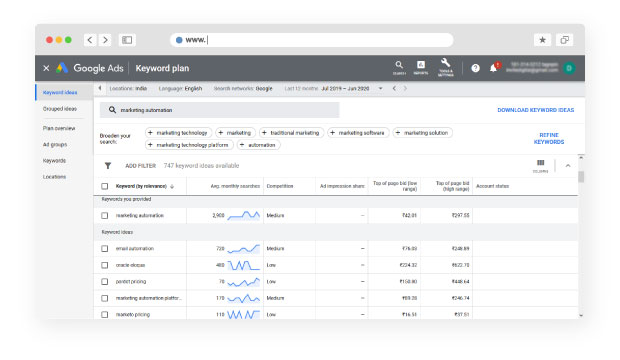This screenshot has width=620, height=360.
Task: Go back with the browser back arrow
Action: click(90, 40)
